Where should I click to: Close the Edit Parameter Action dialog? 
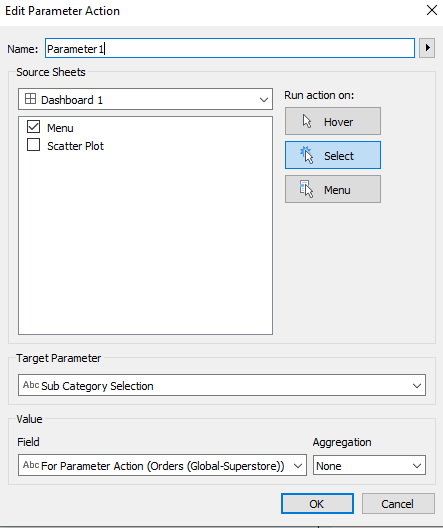432,10
